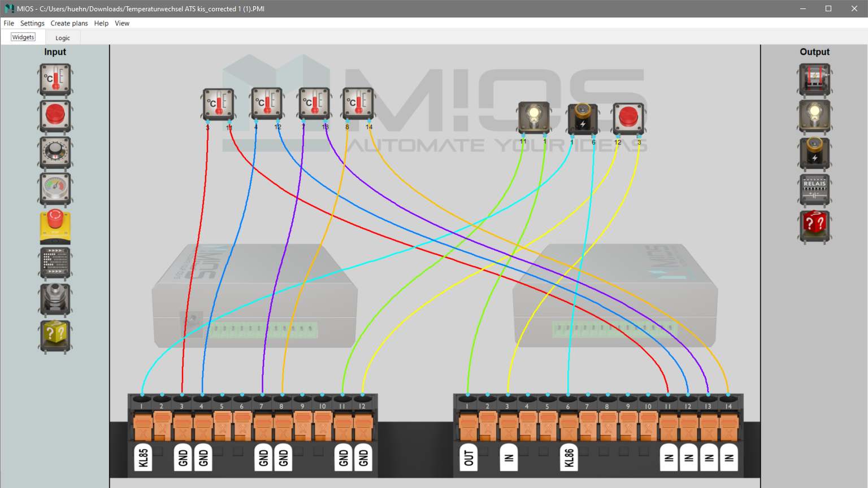Pick the light bulb widget in Output palette
This screenshot has height=488, width=868.
pyautogui.click(x=814, y=116)
